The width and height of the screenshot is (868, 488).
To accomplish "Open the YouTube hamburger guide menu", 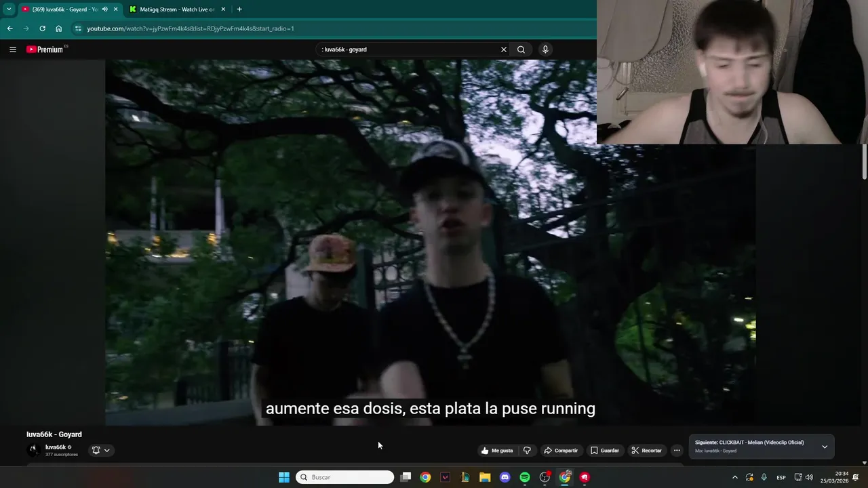I will tap(12, 49).
